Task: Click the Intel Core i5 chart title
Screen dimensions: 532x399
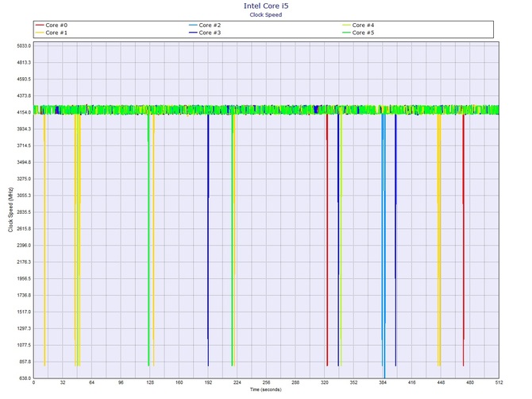Action: pyautogui.click(x=266, y=6)
